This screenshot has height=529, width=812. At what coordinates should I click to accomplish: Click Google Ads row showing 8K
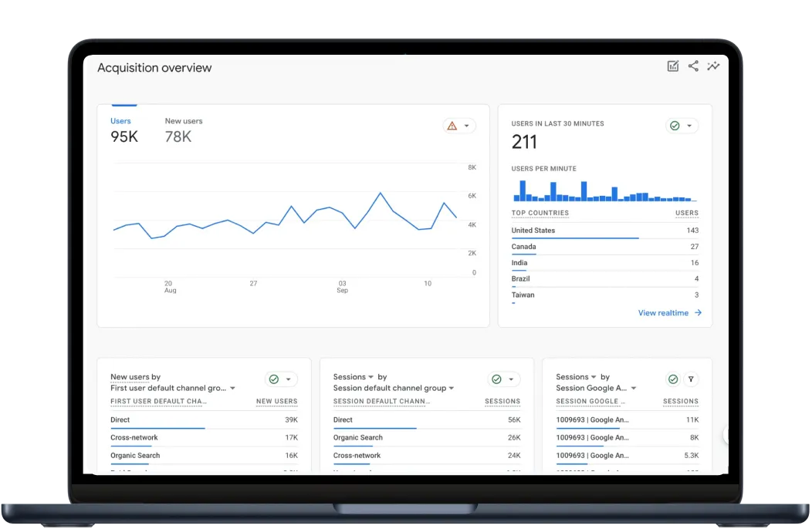(x=627, y=438)
